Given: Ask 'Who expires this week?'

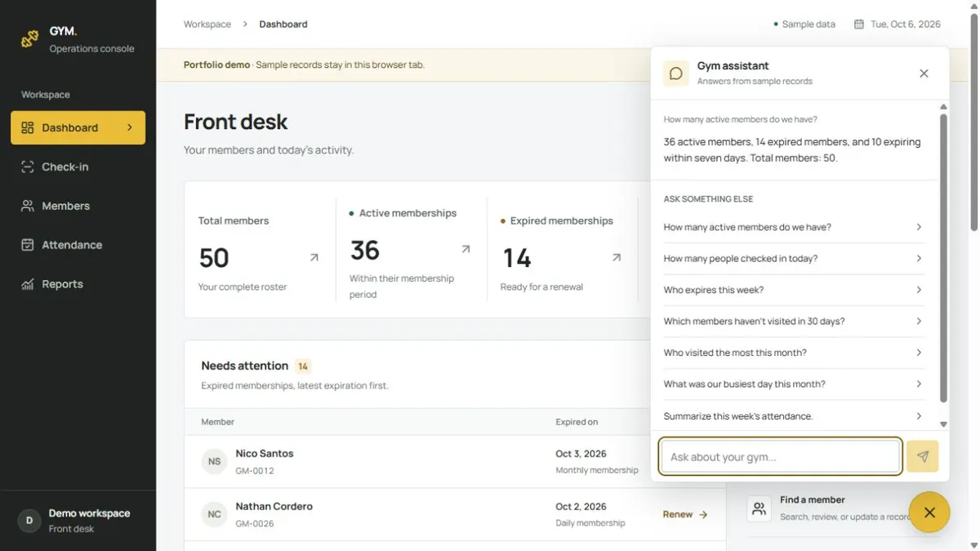Looking at the screenshot, I should click(x=794, y=290).
